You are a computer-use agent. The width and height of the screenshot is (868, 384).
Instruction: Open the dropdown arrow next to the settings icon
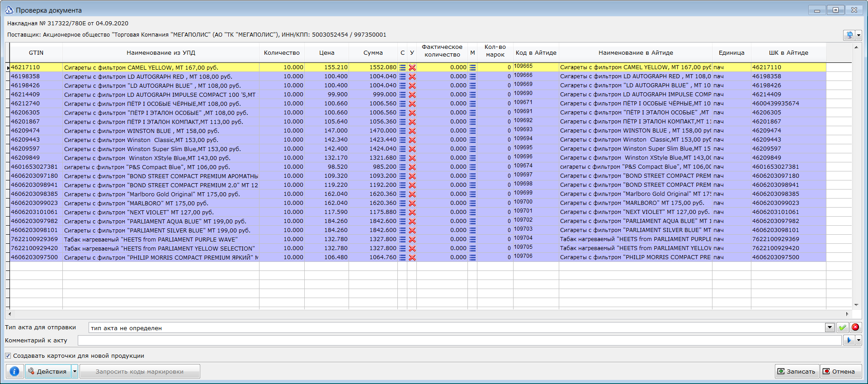pos(859,35)
